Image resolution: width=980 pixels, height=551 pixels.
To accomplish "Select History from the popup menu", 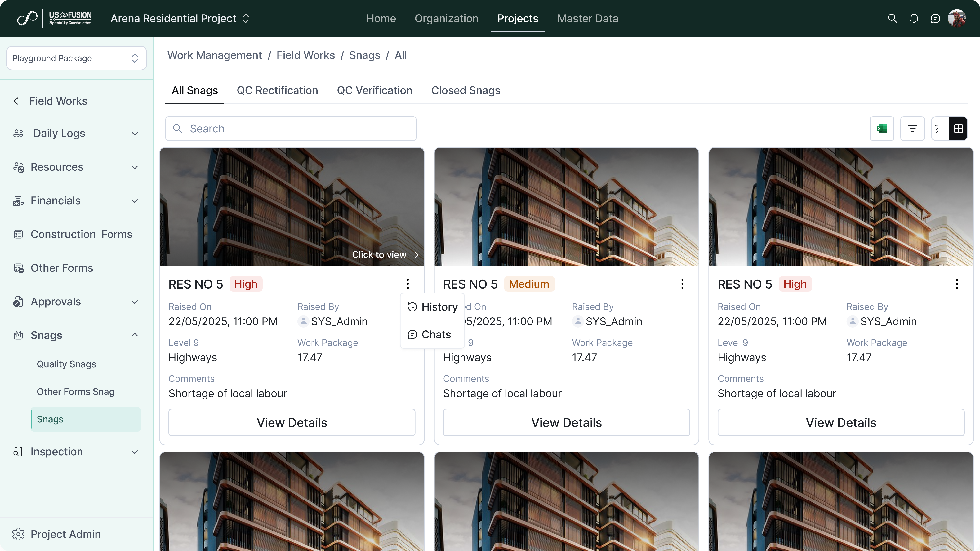I will click(x=433, y=307).
